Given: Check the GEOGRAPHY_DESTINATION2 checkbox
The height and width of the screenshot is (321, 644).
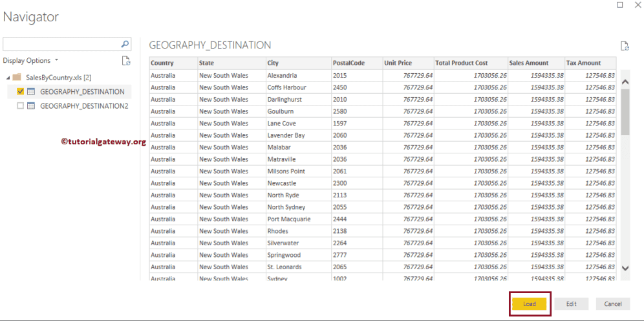Looking at the screenshot, I should pyautogui.click(x=20, y=105).
